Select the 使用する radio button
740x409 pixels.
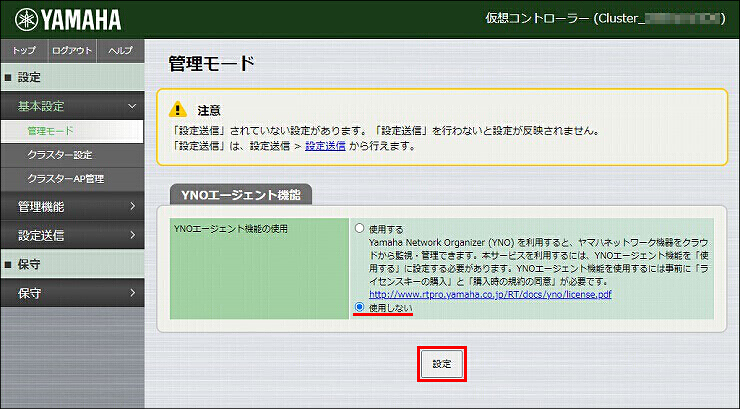[360, 228]
